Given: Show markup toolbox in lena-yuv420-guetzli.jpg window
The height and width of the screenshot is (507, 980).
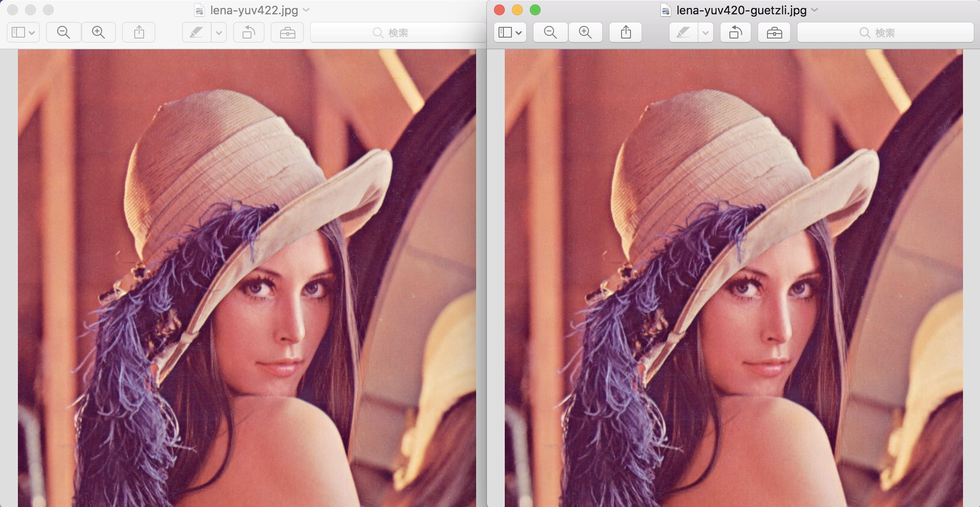Looking at the screenshot, I should tap(774, 32).
